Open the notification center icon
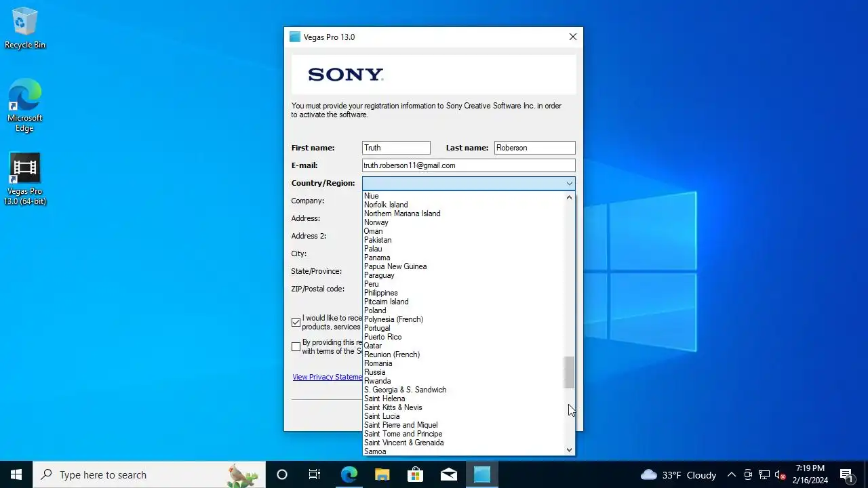This screenshot has height=488, width=868. [846, 474]
